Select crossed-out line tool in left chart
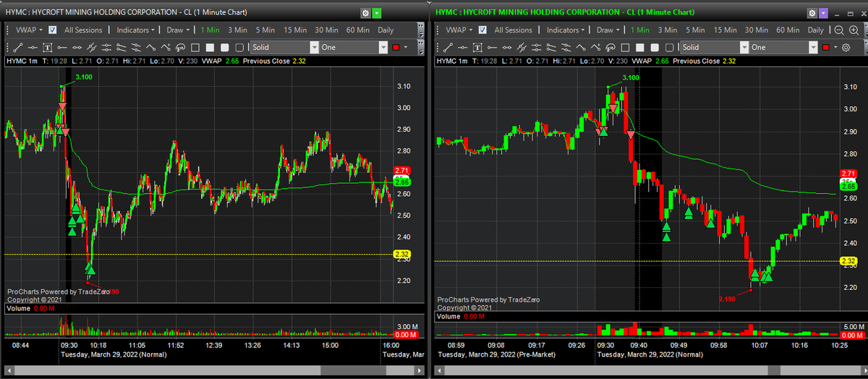 pos(92,47)
